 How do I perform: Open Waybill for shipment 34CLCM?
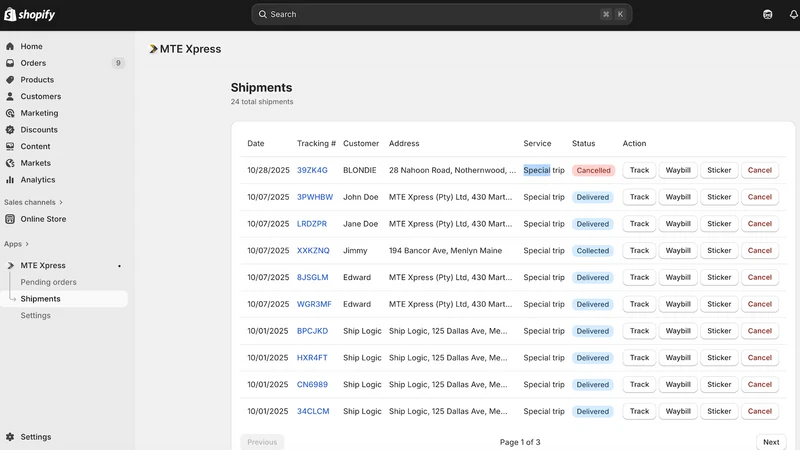(x=678, y=411)
